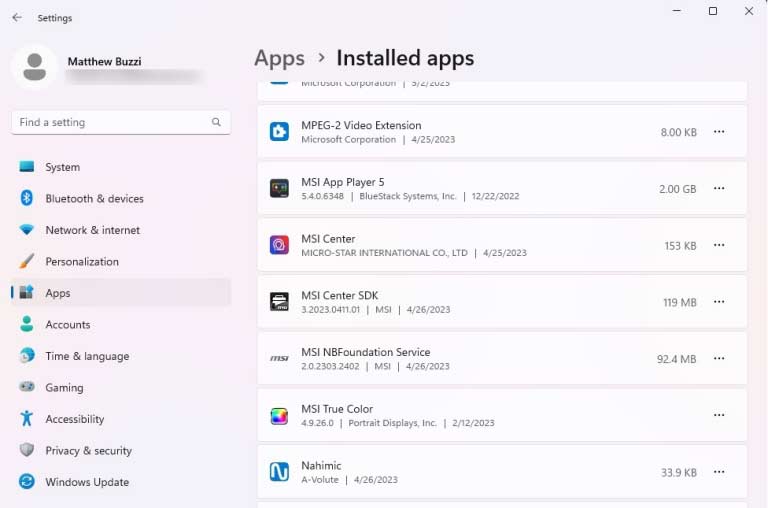Open Privacy & security settings
The width and height of the screenshot is (768, 508).
pyautogui.click(x=88, y=451)
